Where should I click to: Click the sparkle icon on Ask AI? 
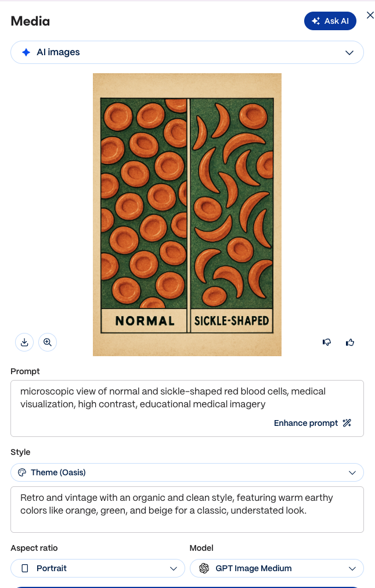(316, 21)
